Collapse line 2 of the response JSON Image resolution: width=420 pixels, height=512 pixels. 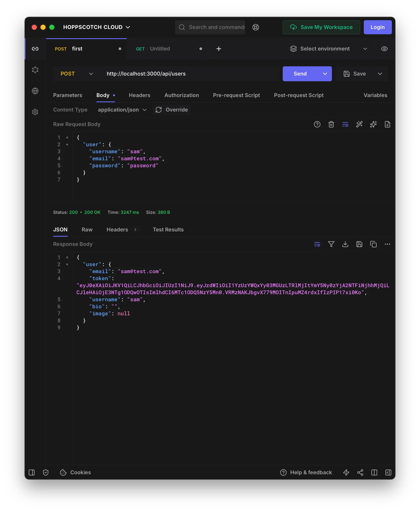(67, 264)
